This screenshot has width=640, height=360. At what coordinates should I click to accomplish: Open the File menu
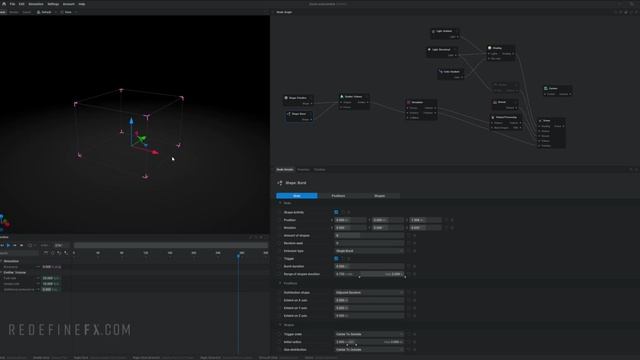point(12,4)
